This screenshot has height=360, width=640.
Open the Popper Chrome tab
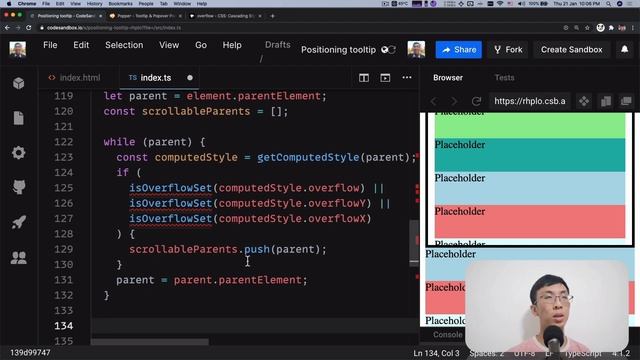pyautogui.click(x=144, y=16)
